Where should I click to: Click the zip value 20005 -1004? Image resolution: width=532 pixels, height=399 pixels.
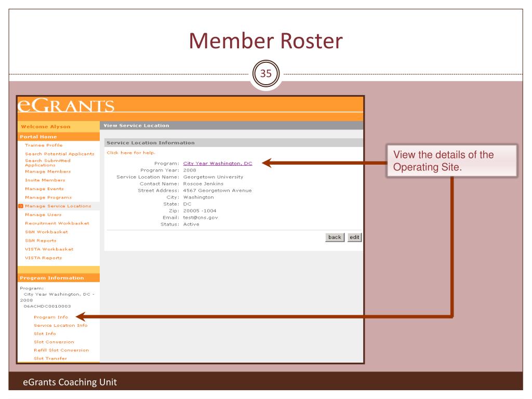click(x=200, y=211)
